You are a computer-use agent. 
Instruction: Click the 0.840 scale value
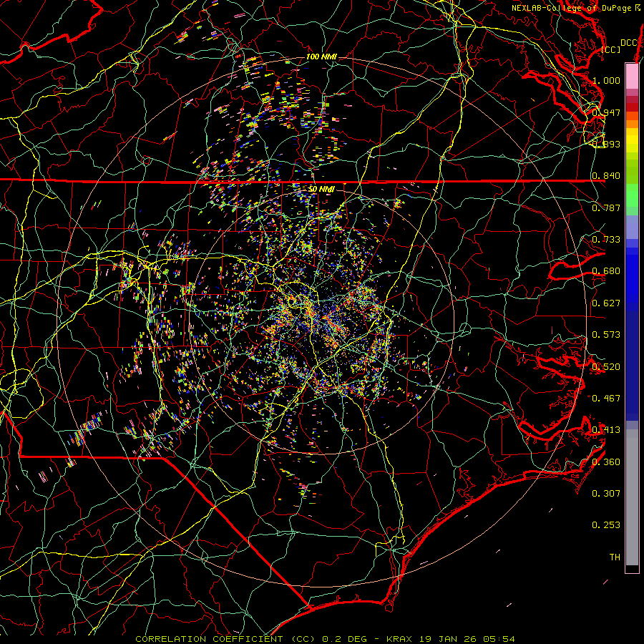[x=606, y=176]
